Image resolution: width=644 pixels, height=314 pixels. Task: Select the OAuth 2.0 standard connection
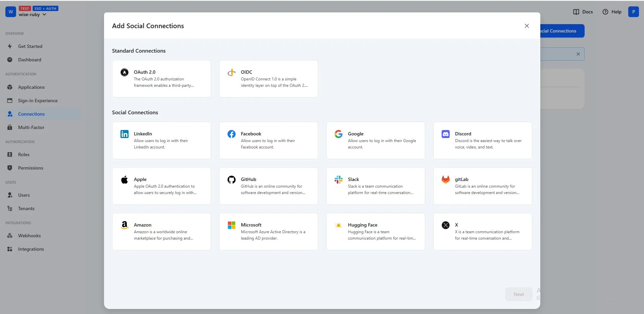tap(161, 78)
